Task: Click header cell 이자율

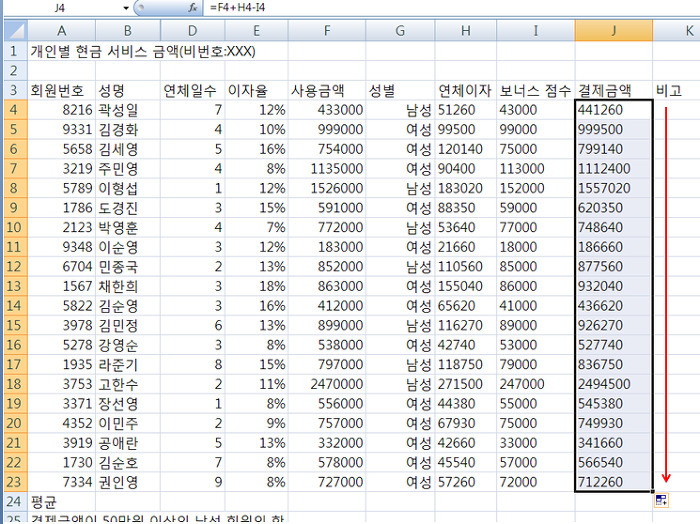Action: [257, 91]
